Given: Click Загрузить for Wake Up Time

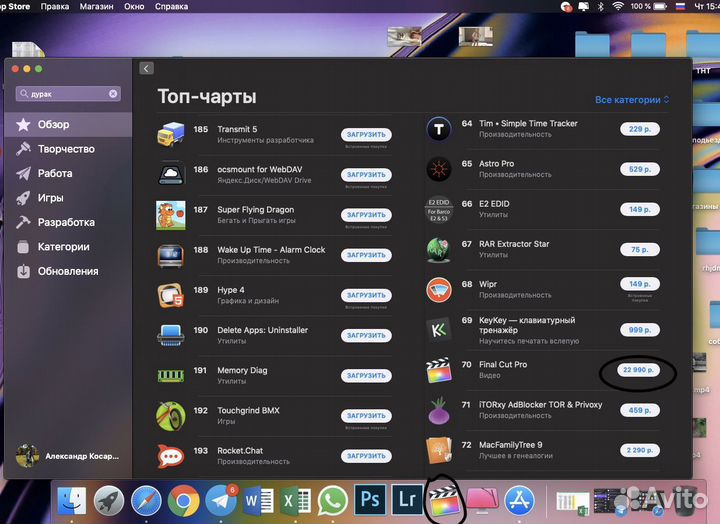Looking at the screenshot, I should pyautogui.click(x=366, y=255).
